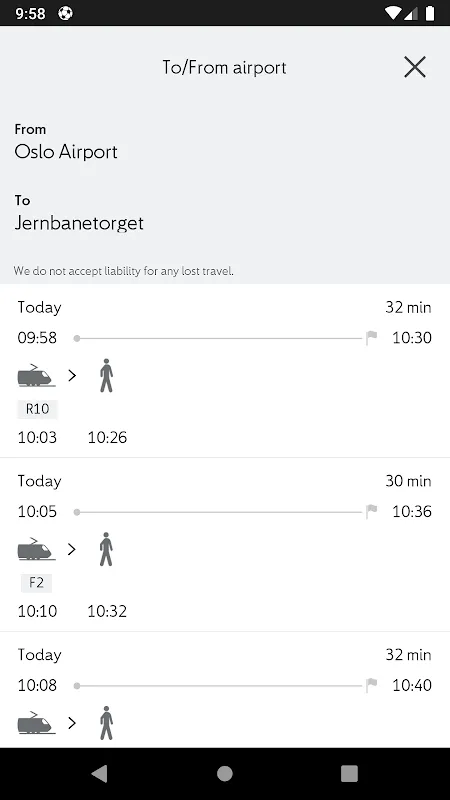Tap the train icon above R10

tap(36, 376)
